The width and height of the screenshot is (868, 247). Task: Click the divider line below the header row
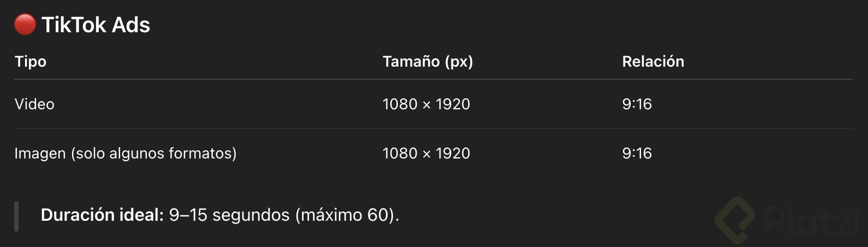433,79
